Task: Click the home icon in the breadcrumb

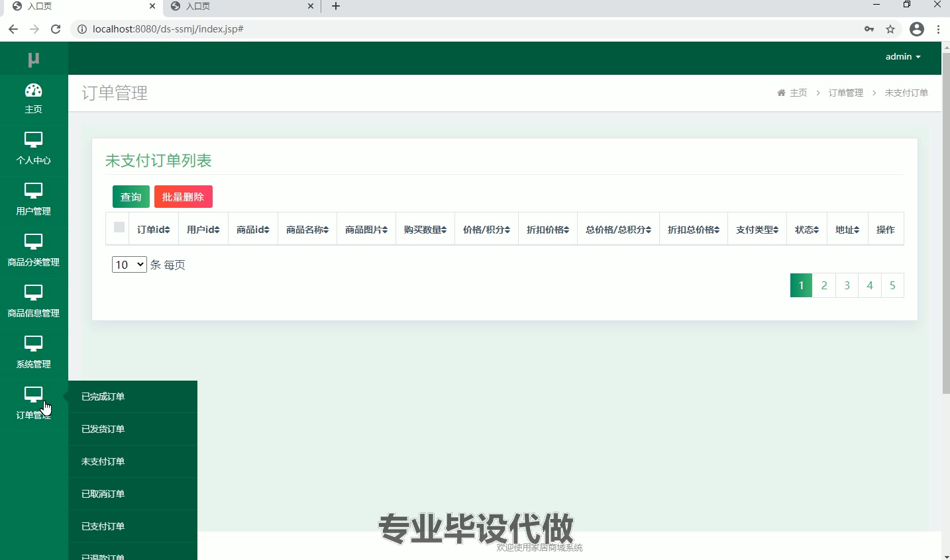Action: [781, 93]
